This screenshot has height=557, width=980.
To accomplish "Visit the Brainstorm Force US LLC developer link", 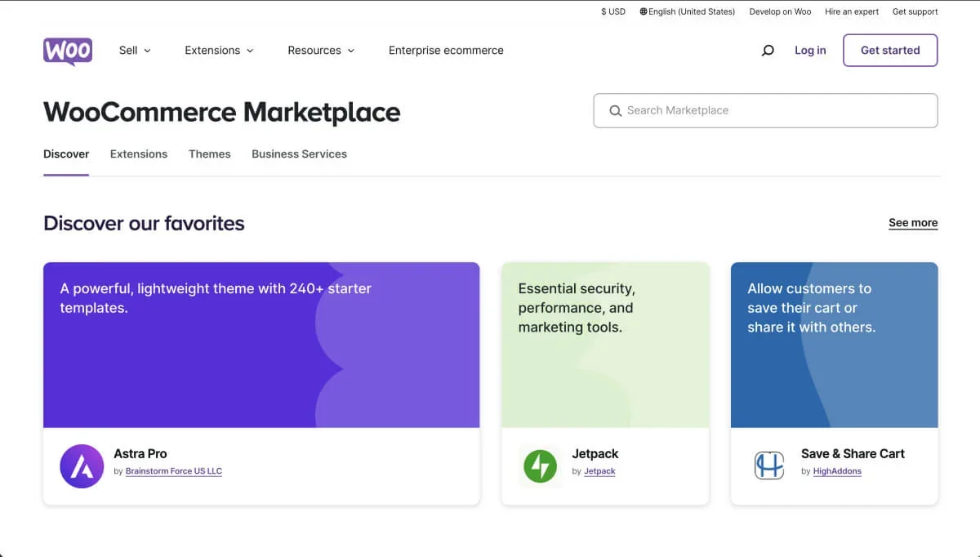I will tap(173, 470).
